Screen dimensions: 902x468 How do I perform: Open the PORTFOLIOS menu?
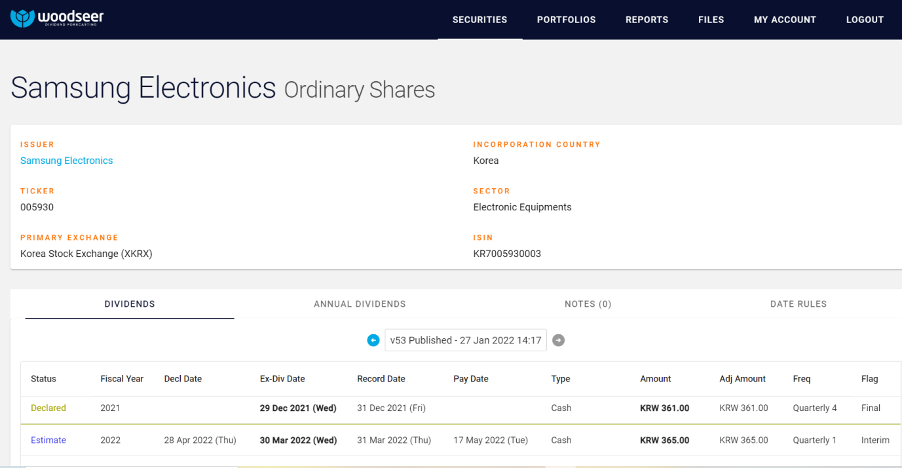[x=566, y=20]
